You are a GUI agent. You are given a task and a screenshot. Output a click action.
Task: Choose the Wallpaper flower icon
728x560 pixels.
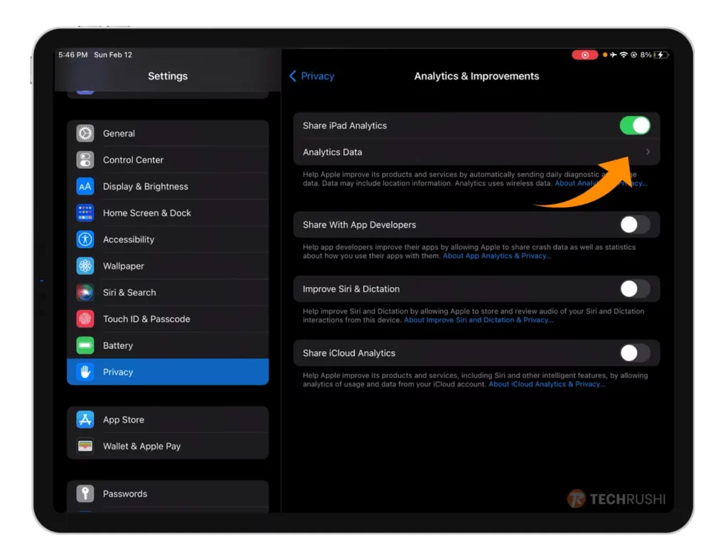pos(85,266)
